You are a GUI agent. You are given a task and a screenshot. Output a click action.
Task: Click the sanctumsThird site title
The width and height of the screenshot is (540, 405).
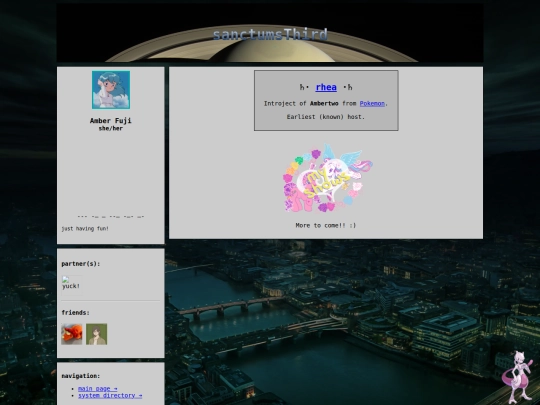click(270, 35)
